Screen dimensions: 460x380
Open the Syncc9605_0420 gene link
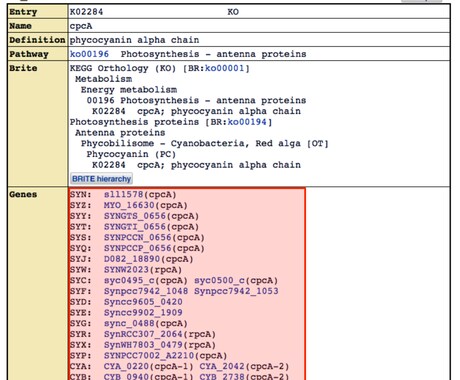point(143,302)
